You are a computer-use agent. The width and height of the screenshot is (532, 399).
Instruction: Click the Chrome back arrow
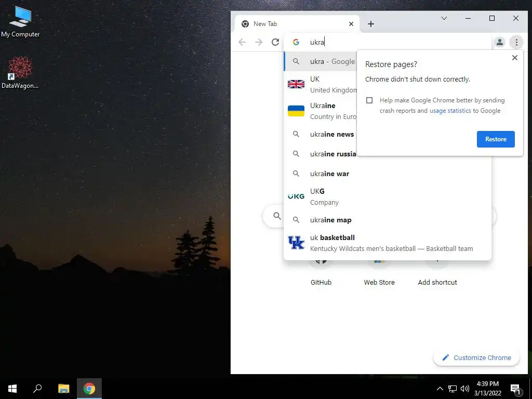point(242,42)
